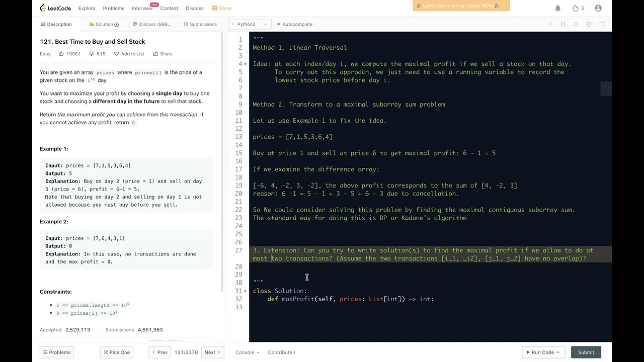Click into empty code line 33
The height and width of the screenshot is (362, 644).
click(x=430, y=307)
